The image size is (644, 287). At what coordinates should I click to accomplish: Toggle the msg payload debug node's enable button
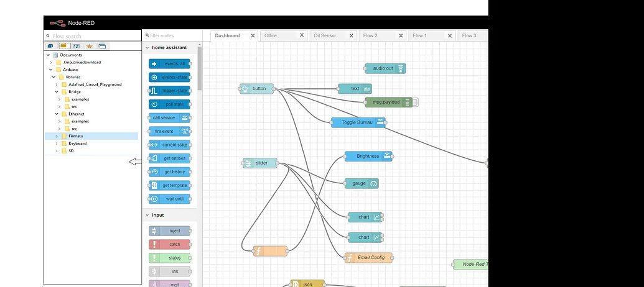[416, 102]
